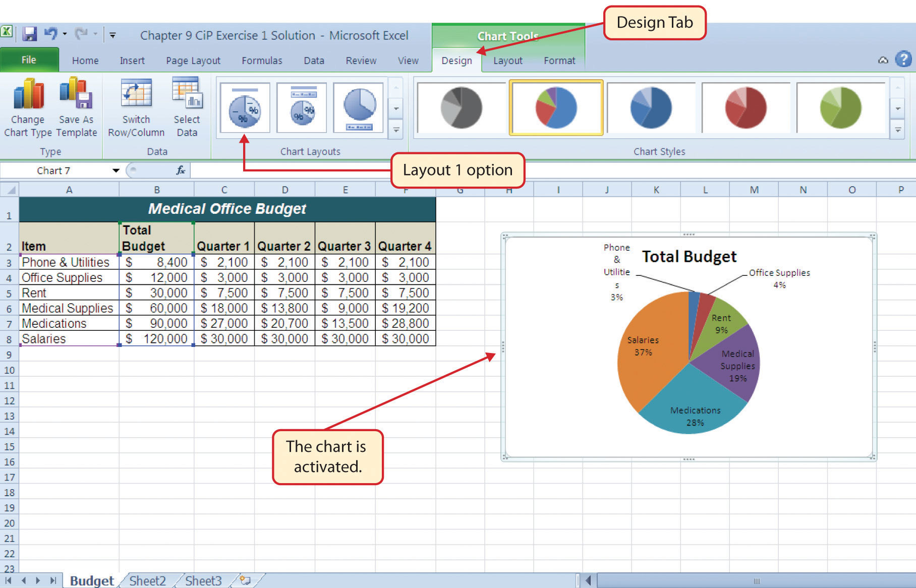
Task: Open the Select Data dialog
Action: [x=187, y=107]
